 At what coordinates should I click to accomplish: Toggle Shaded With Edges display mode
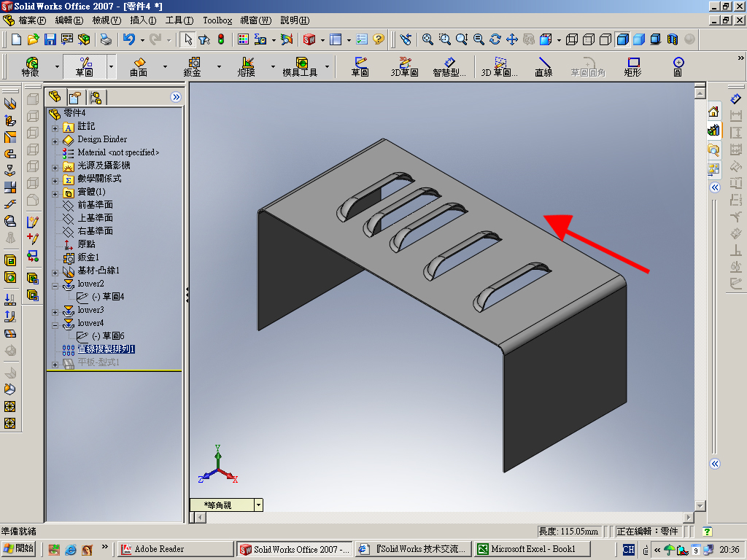[622, 39]
